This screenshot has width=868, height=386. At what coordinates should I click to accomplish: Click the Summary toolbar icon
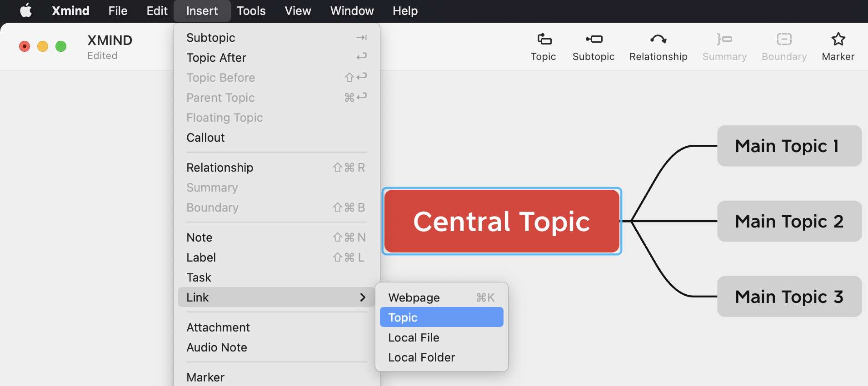pos(724,40)
